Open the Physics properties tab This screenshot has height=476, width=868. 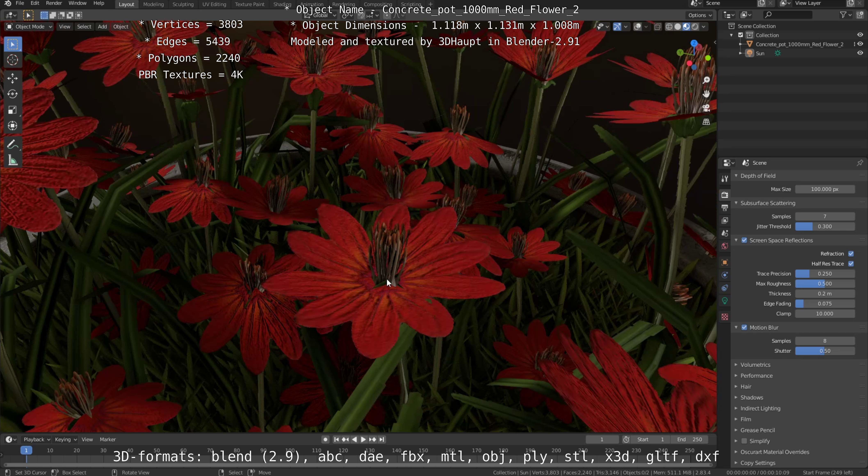[725, 275]
